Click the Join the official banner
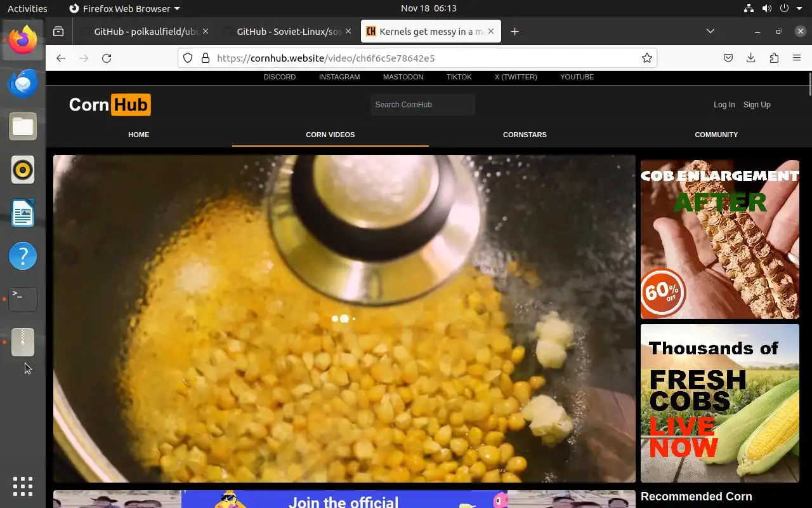Viewport: 812px width, 508px height. tap(344, 499)
